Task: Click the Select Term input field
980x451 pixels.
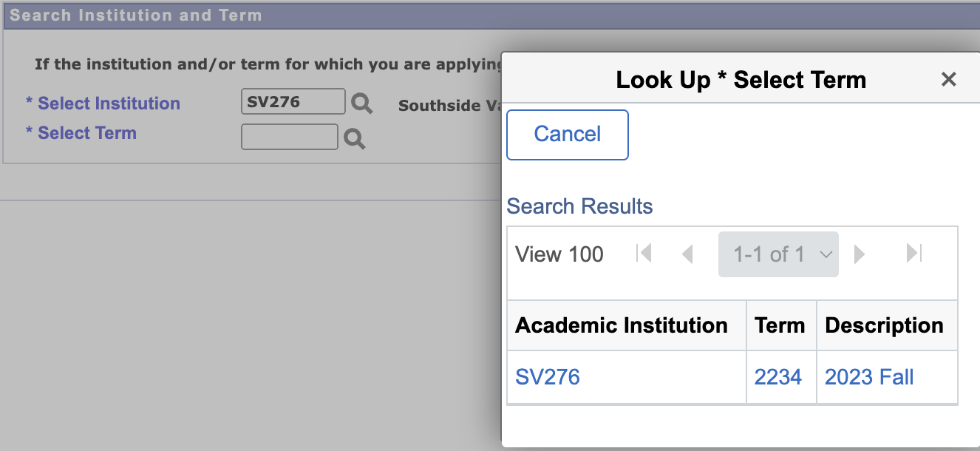Action: (290, 137)
